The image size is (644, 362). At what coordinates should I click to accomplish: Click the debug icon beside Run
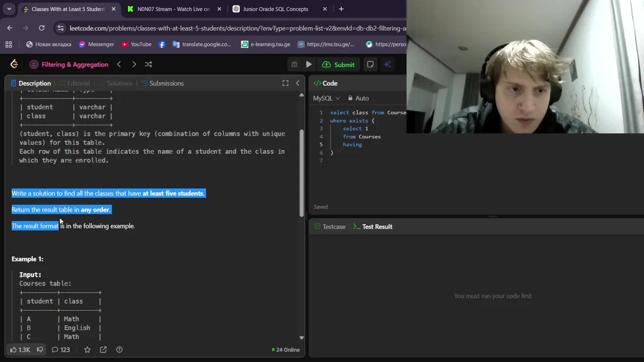coord(294,64)
